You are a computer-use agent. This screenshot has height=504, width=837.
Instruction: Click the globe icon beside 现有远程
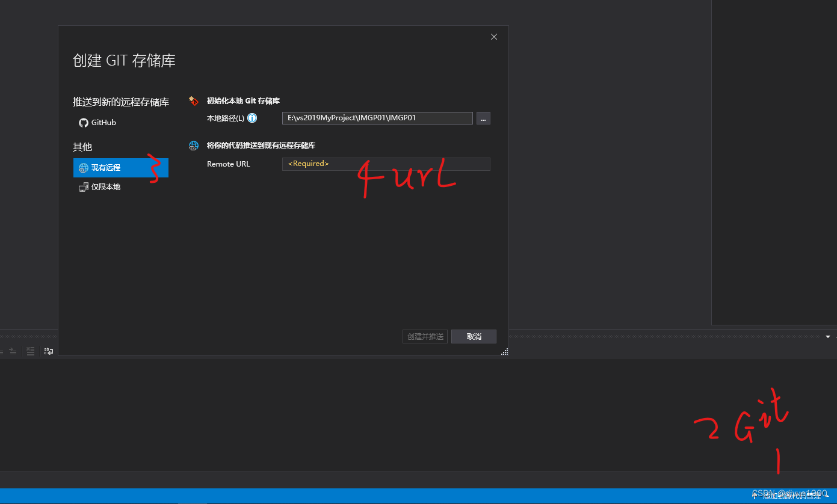pos(84,168)
